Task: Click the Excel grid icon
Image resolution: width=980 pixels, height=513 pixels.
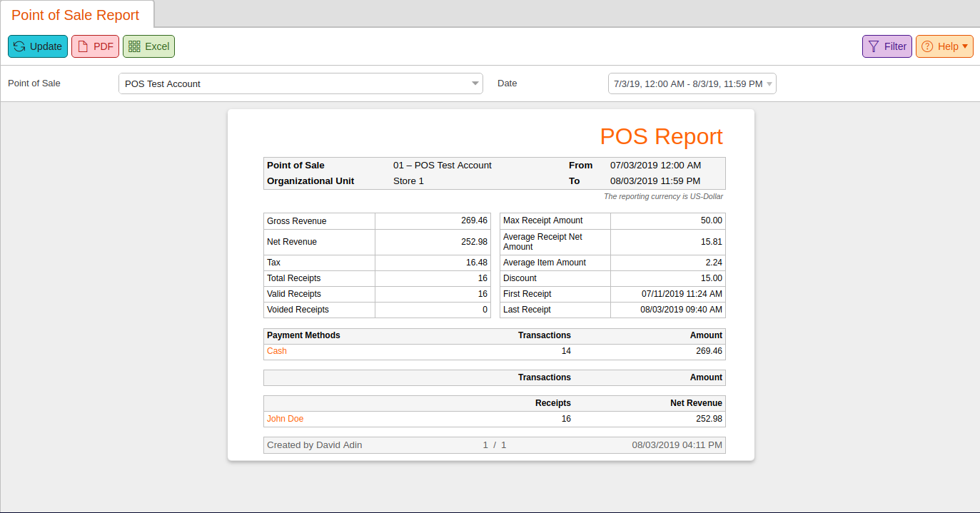Action: 134,46
